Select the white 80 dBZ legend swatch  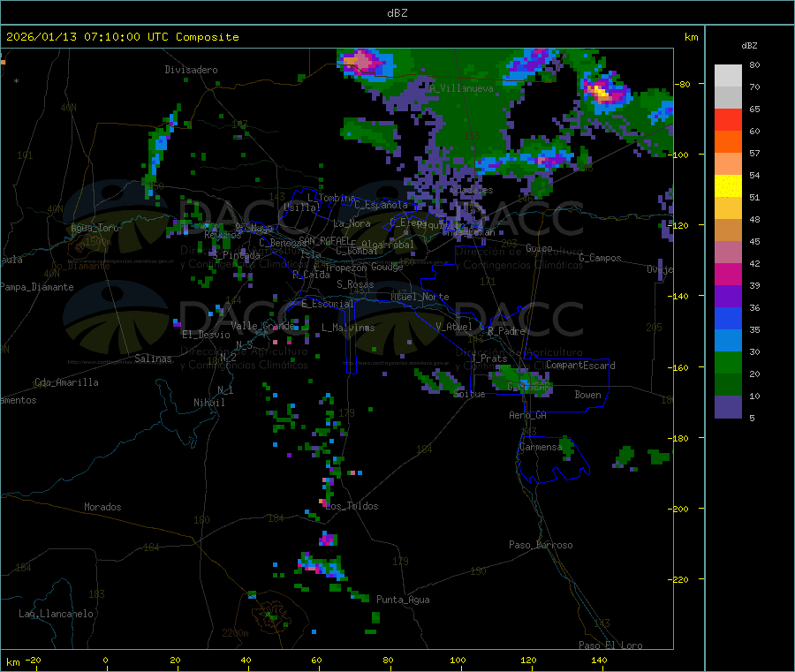[728, 76]
